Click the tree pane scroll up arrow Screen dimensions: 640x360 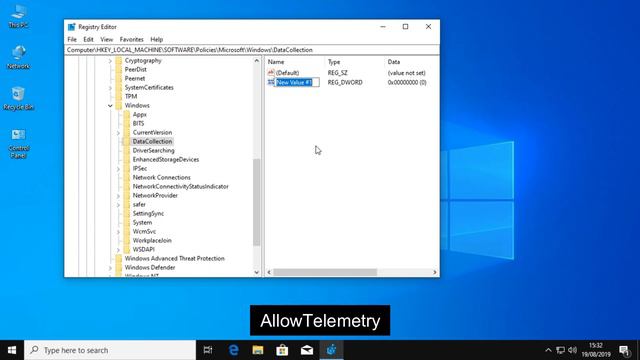click(257, 61)
